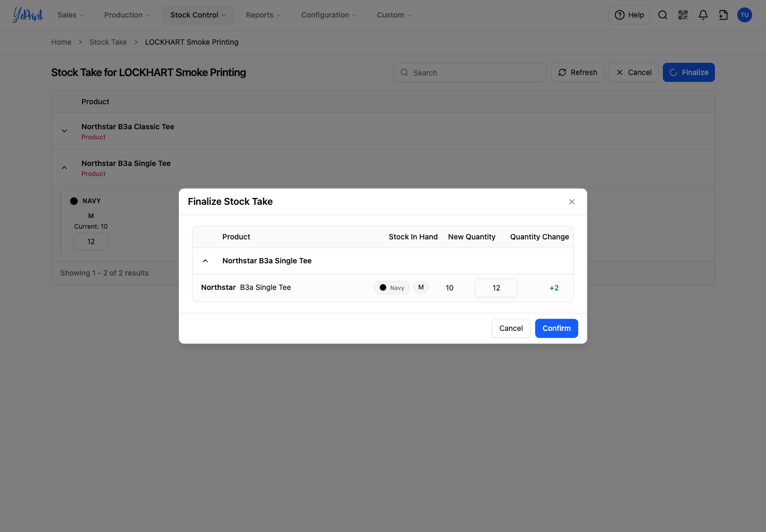Viewport: 766px width, 532px height.
Task: Click the Finalize button on the page
Action: pyautogui.click(x=689, y=72)
